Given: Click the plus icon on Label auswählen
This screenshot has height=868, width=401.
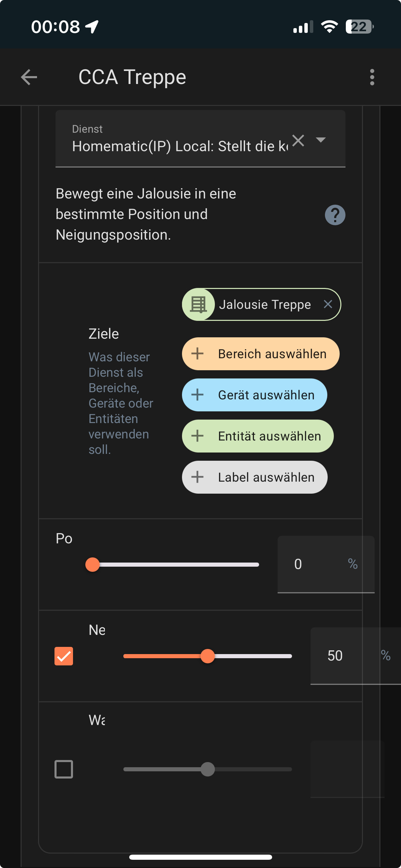Looking at the screenshot, I should coord(198,477).
